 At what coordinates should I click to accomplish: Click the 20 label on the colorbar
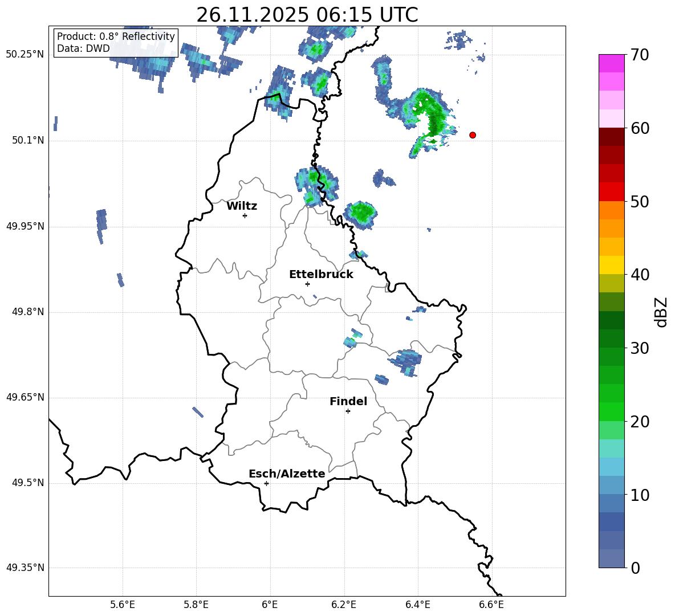coord(640,422)
